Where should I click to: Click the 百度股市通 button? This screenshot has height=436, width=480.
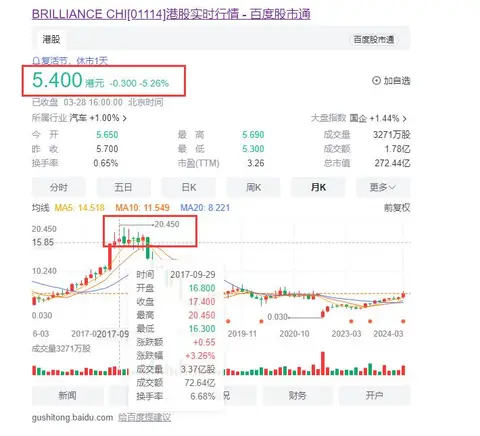pos(374,40)
